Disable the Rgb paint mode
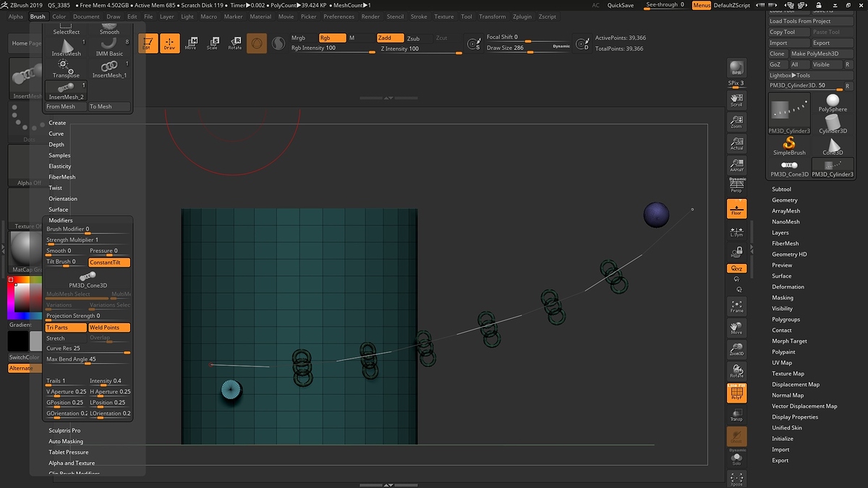Screen dimensions: 868x488 click(332, 38)
